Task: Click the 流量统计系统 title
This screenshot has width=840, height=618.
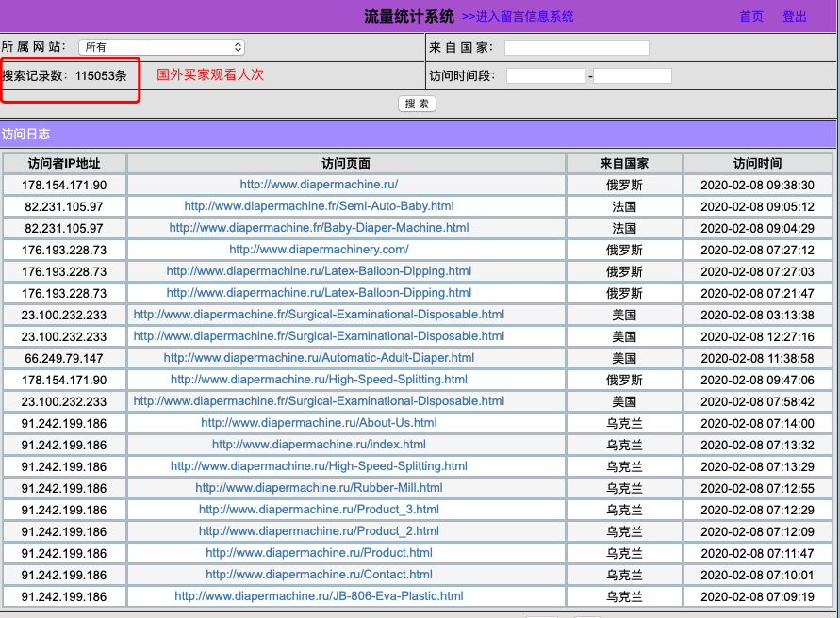Action: click(x=409, y=17)
